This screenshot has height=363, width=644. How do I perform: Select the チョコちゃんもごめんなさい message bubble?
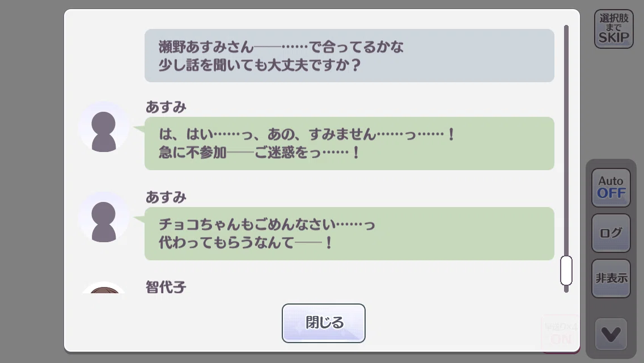349,234
